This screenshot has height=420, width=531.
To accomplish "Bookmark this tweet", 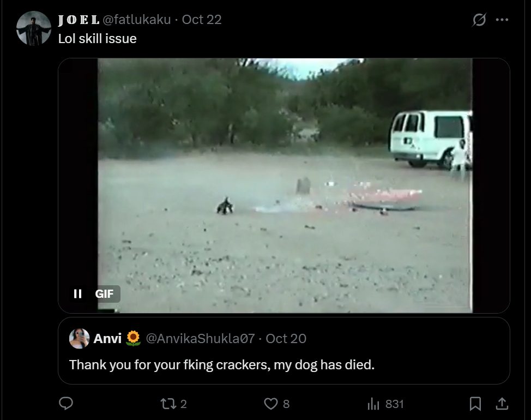I will 475,404.
